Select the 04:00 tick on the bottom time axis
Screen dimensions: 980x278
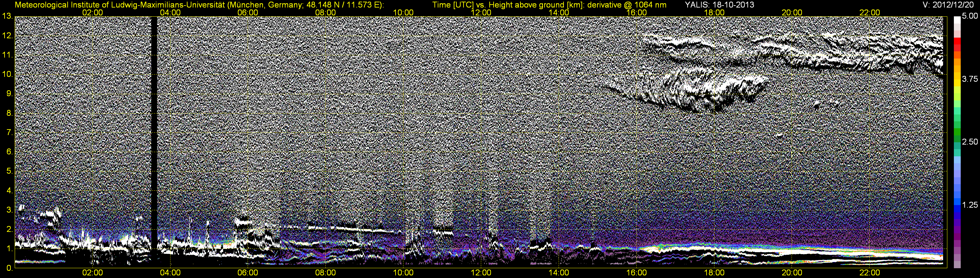click(x=170, y=273)
